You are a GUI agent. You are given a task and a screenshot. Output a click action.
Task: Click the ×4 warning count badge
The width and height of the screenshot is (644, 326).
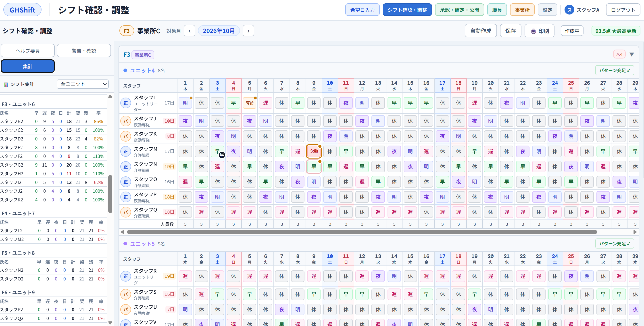pyautogui.click(x=619, y=54)
